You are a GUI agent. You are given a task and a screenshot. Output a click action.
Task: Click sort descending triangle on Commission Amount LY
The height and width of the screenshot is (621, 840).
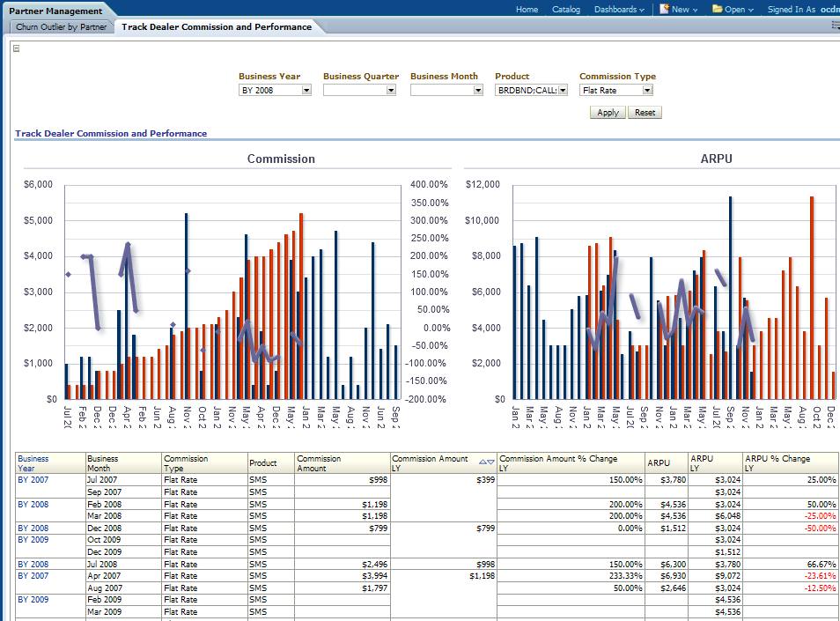coord(490,462)
